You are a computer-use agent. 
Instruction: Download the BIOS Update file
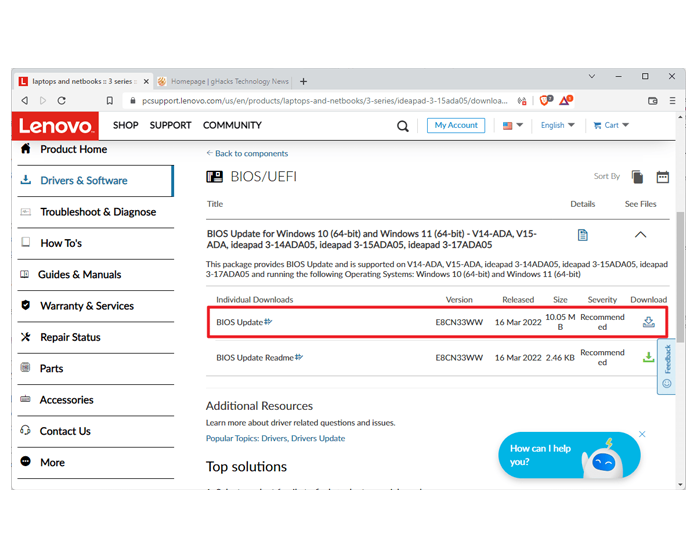point(649,321)
